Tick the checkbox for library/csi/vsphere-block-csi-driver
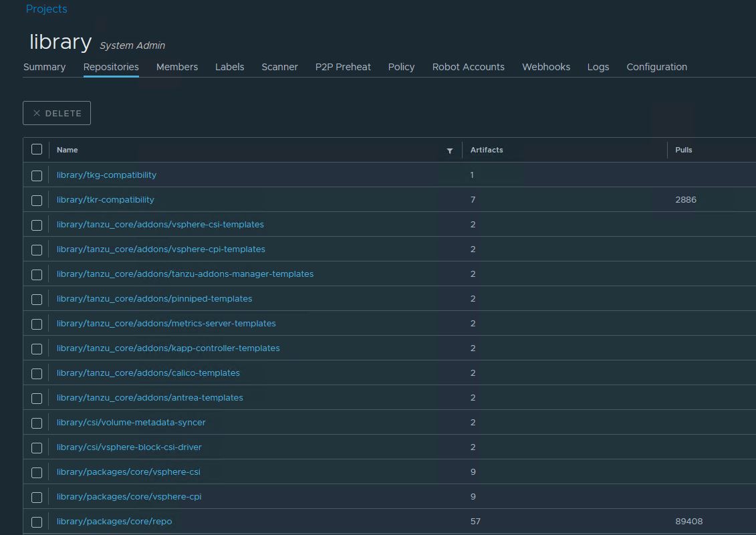This screenshot has height=535, width=756. tap(37, 447)
